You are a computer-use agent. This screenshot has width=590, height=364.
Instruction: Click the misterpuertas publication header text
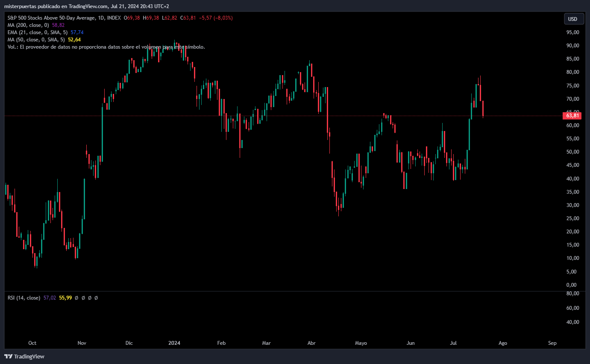(x=88, y=6)
